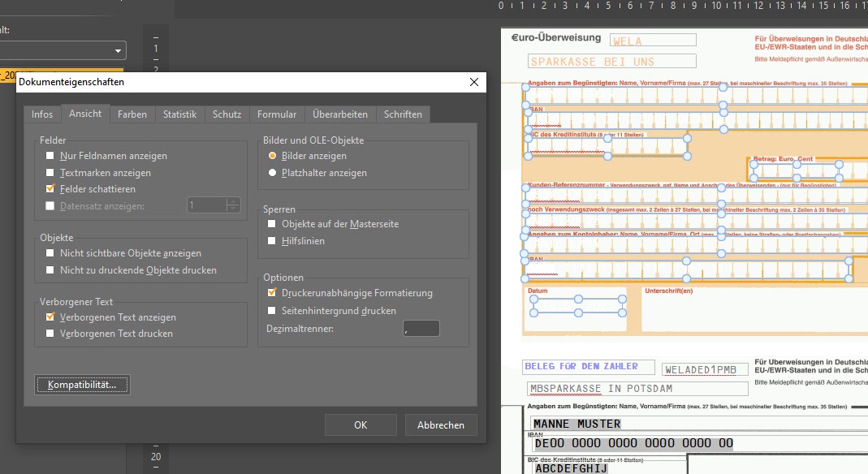Click Abbrechen to cancel
The width and height of the screenshot is (868, 474).
[441, 424]
